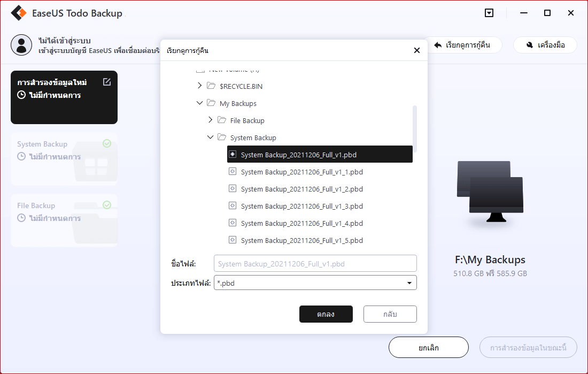This screenshot has width=588, height=374.
Task: Click the ตกลง (OK) button
Action: pyautogui.click(x=326, y=314)
